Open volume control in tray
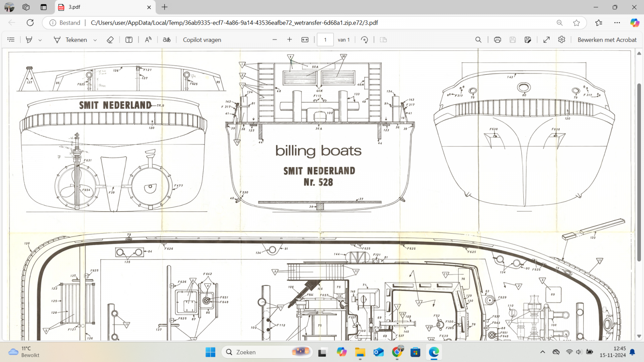Screen dimensions: 644x362 pos(579,352)
